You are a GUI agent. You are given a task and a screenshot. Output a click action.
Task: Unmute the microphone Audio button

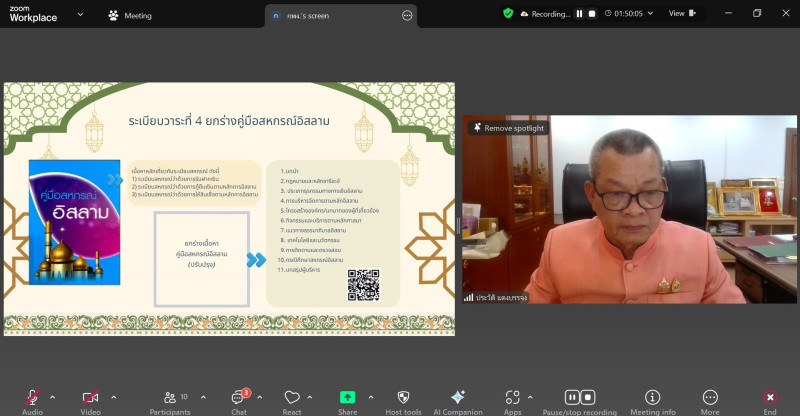coord(32,397)
